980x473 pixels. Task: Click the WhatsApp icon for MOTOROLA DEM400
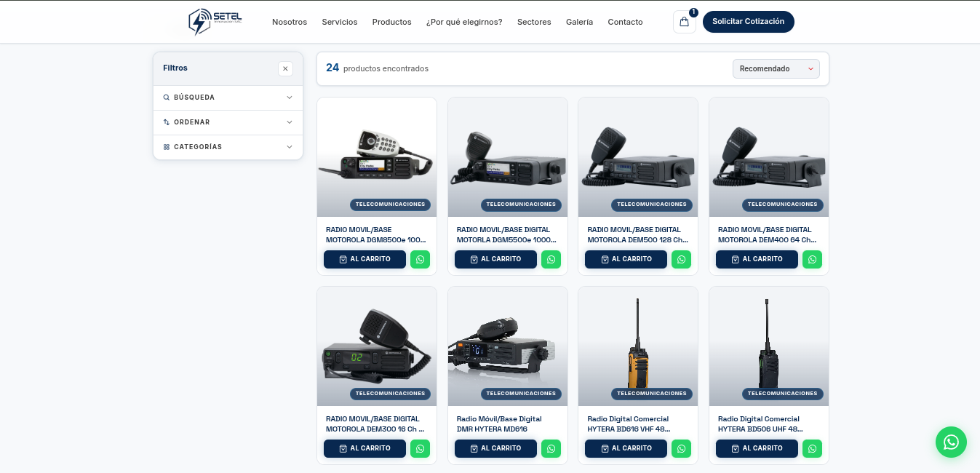coord(812,259)
